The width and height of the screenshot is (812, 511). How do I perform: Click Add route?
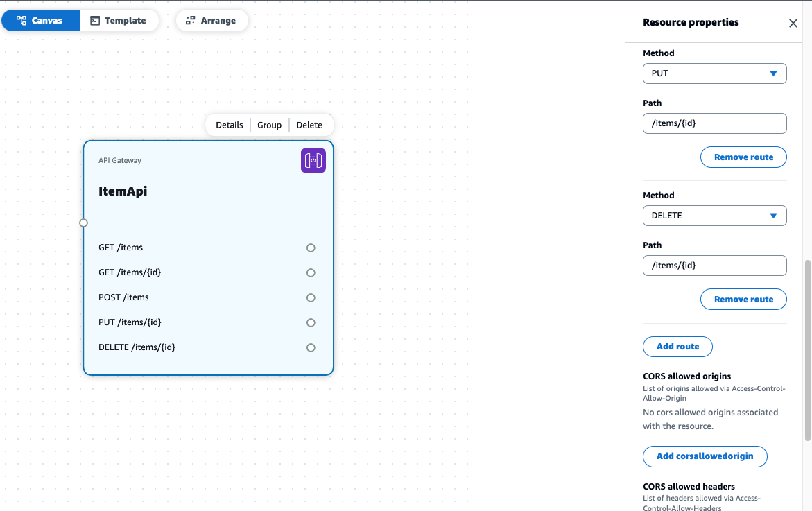coord(677,346)
